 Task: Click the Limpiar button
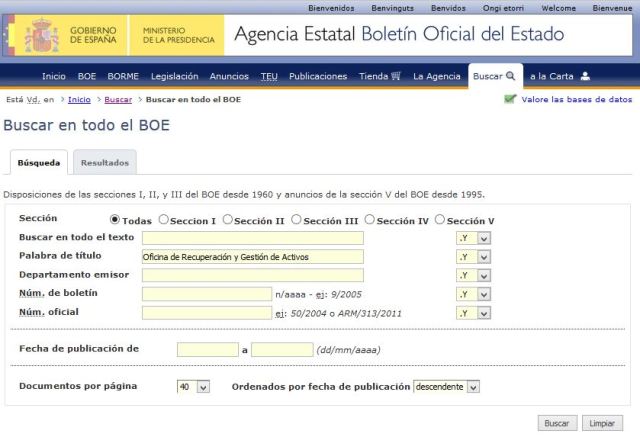[602, 423]
